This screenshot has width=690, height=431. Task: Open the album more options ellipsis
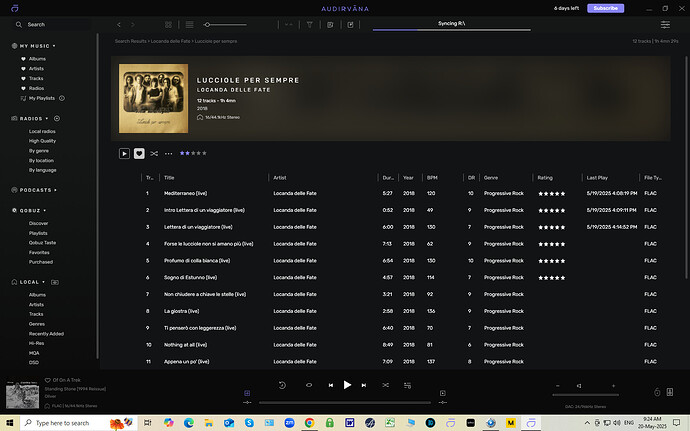pos(169,154)
